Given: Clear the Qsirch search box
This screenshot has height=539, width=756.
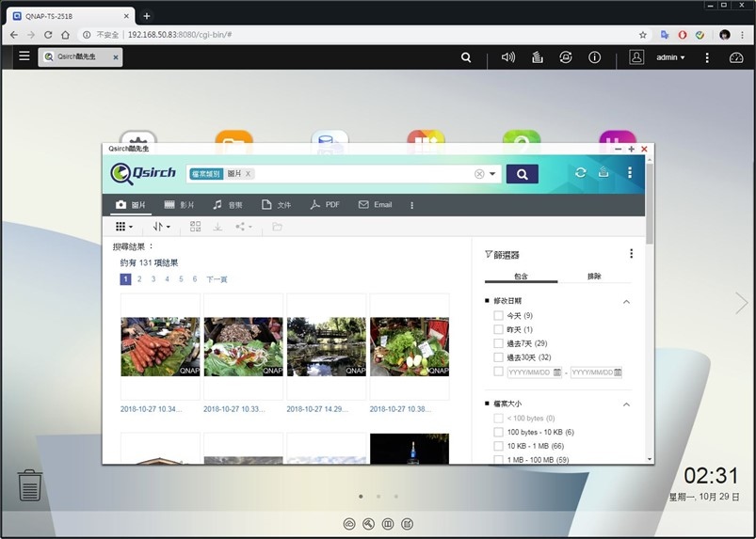Looking at the screenshot, I should coord(479,174).
